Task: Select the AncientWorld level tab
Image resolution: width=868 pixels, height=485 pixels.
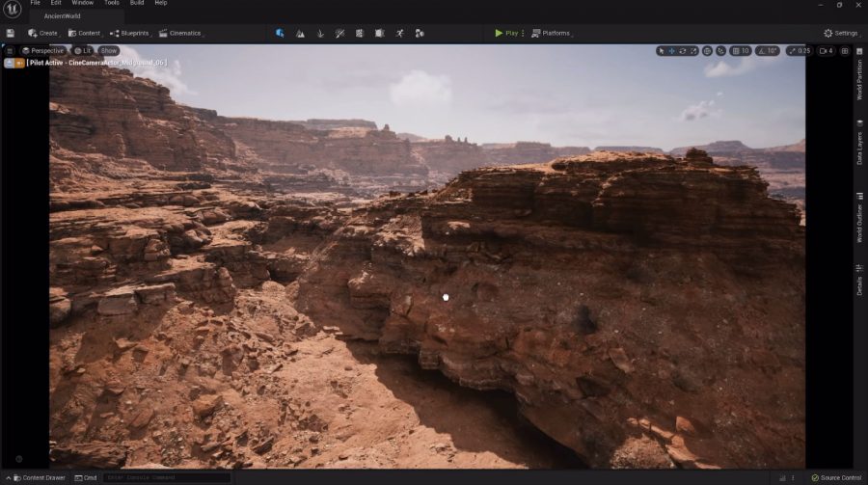Action: tap(62, 16)
